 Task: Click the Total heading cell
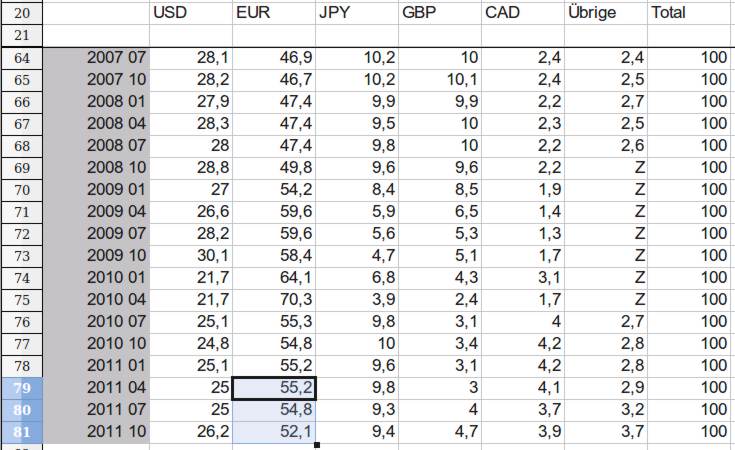coord(690,13)
